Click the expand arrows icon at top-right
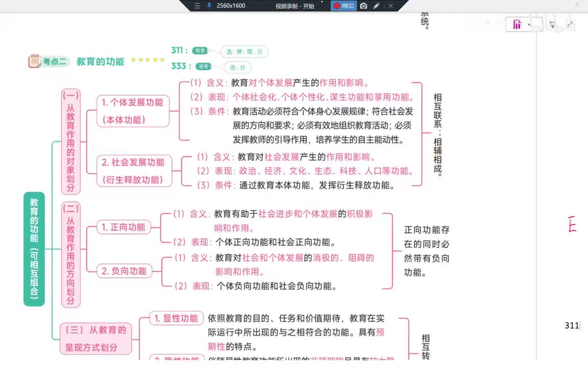This screenshot has width=588, height=368. (x=570, y=25)
